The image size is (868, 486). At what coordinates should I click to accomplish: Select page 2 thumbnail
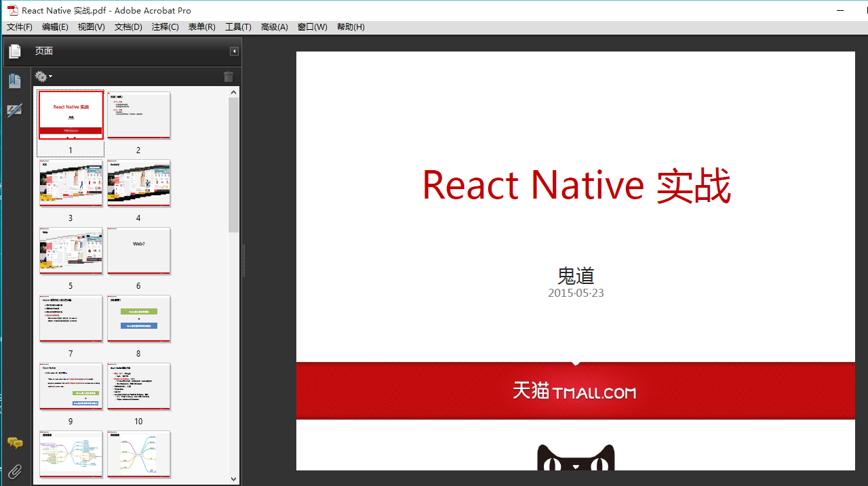(x=138, y=115)
